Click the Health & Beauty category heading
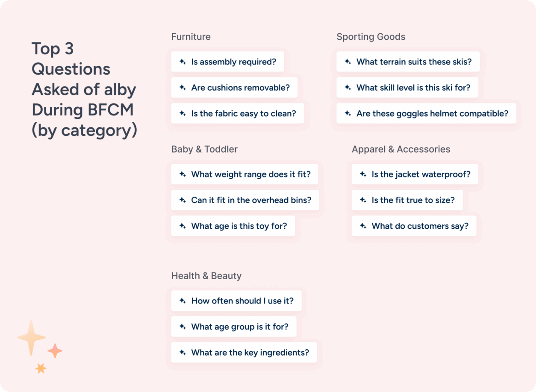536x392 pixels. 206,276
